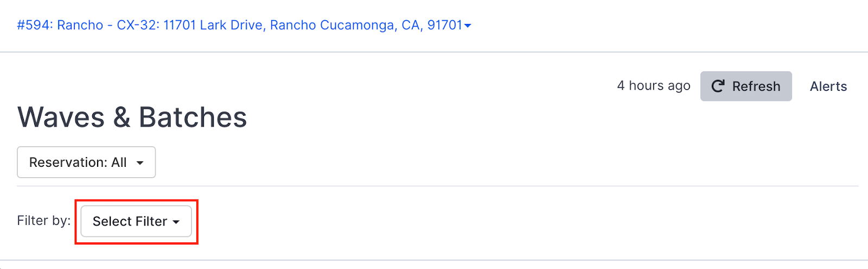
Task: Click the "Reservation: All" text label
Action: tap(78, 162)
